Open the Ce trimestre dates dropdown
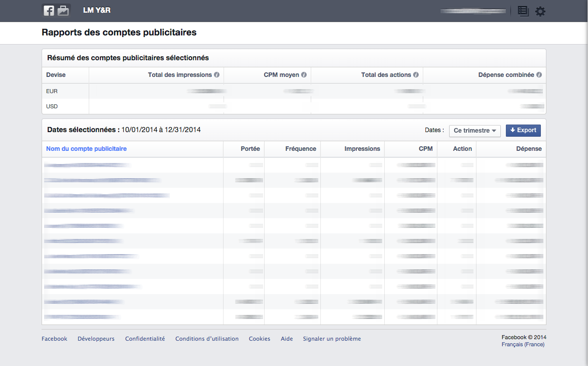 [x=475, y=131]
